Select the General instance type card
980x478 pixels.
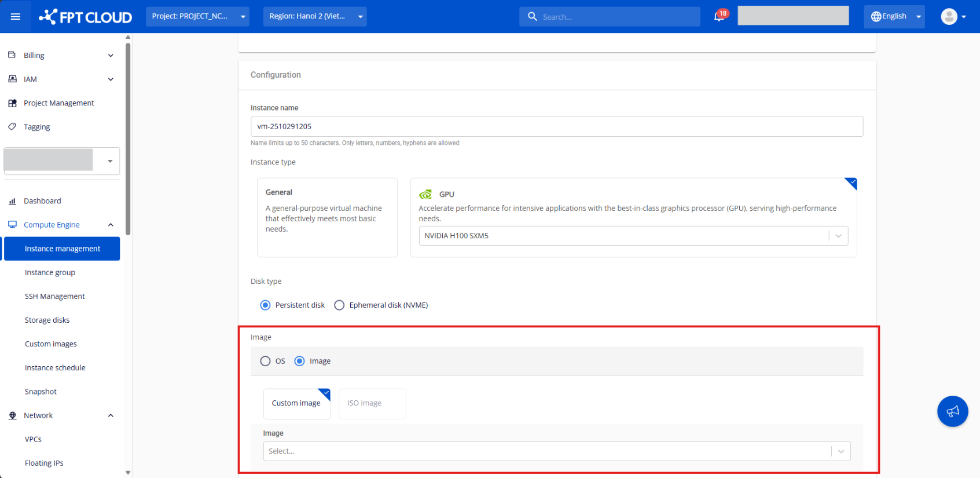(x=327, y=217)
